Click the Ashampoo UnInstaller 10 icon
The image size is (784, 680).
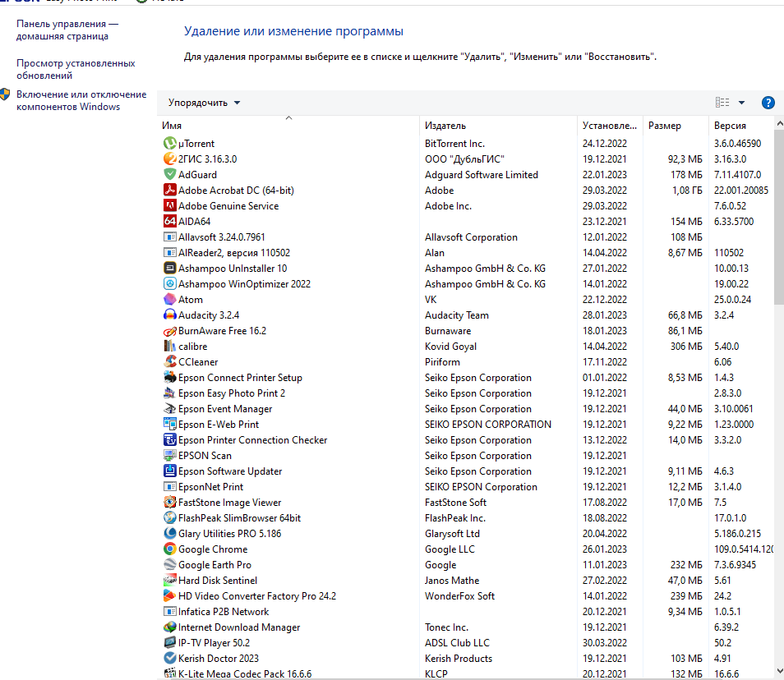(170, 268)
